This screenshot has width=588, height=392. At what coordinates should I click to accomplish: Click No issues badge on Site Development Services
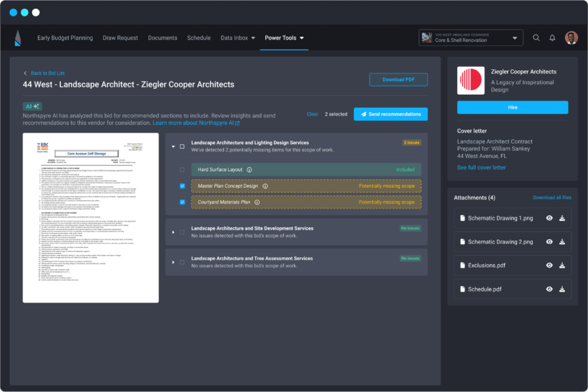point(410,228)
